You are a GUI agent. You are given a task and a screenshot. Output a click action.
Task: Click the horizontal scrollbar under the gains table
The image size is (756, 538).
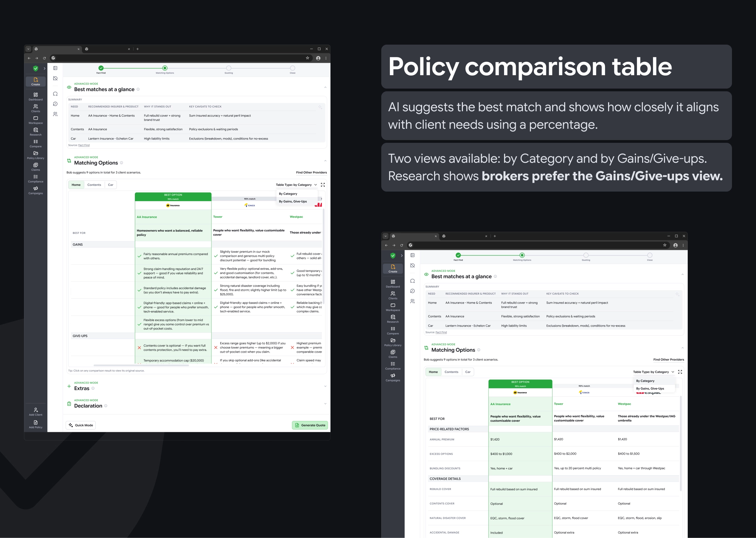[x=141, y=365]
